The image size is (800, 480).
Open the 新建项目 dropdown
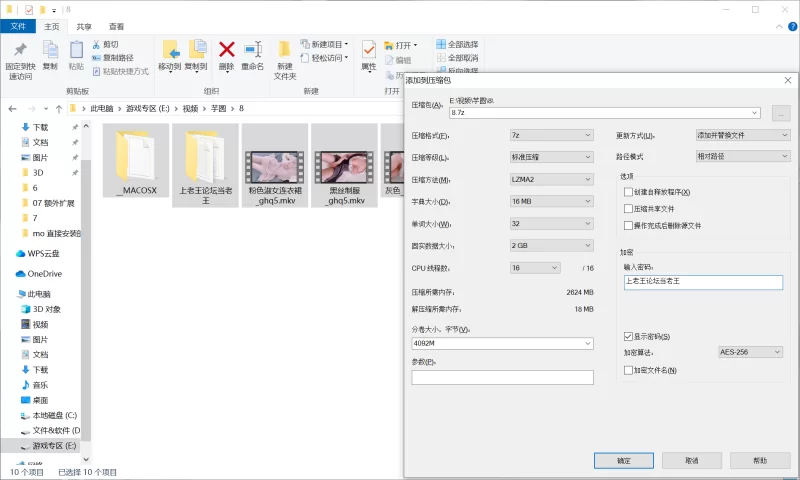(324, 44)
